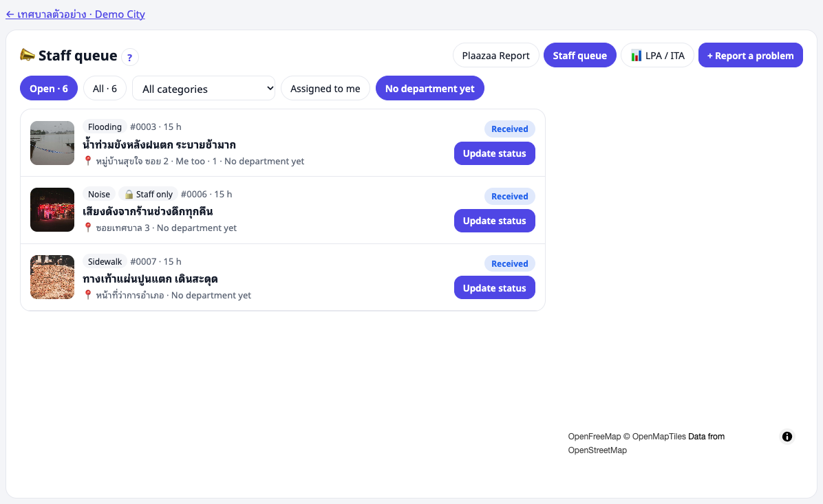The width and height of the screenshot is (823, 504).
Task: Open report titled เสียงดังจากร้านช่วงดึกทุกคืน
Action: (147, 211)
